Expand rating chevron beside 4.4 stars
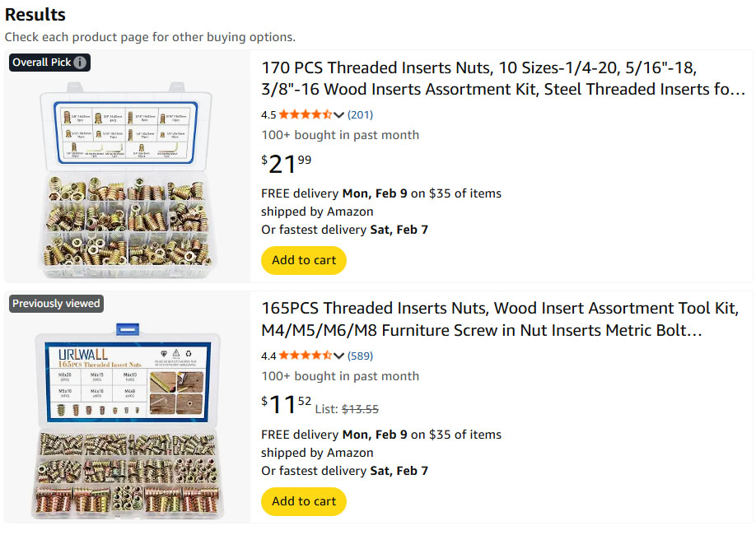The height and width of the screenshot is (535, 756). click(338, 356)
